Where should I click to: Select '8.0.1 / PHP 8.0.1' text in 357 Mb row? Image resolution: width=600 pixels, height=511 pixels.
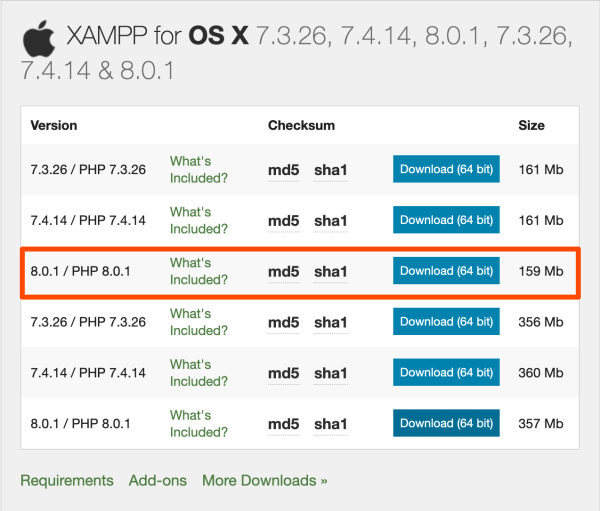click(x=80, y=424)
